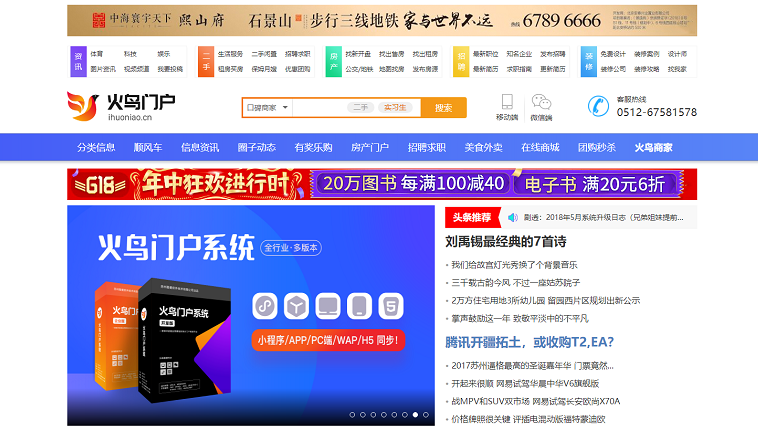This screenshot has height=433, width=758.
Task: Click the speaker announcement icon near 头条推荐
Action: [x=512, y=218]
